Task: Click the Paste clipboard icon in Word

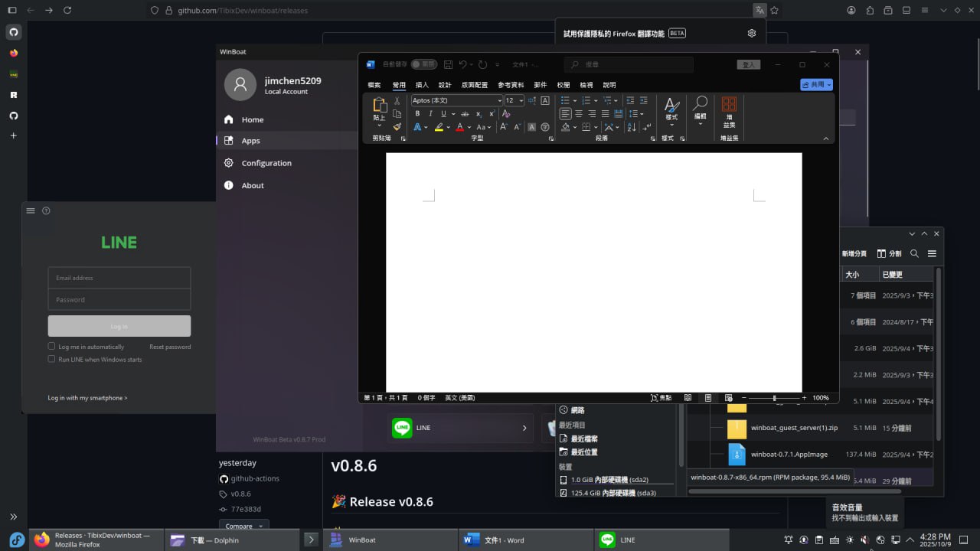Action: click(x=379, y=108)
